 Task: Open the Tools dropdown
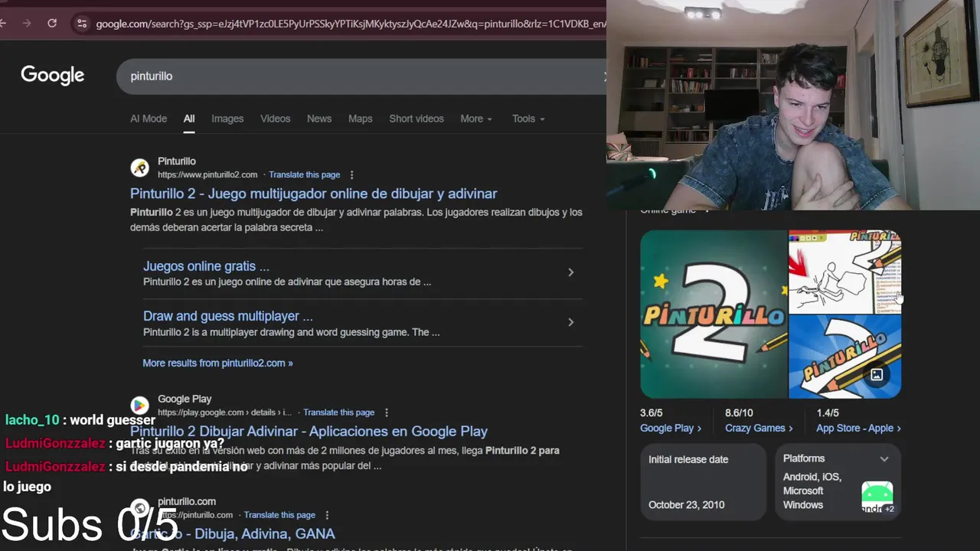pyautogui.click(x=528, y=119)
